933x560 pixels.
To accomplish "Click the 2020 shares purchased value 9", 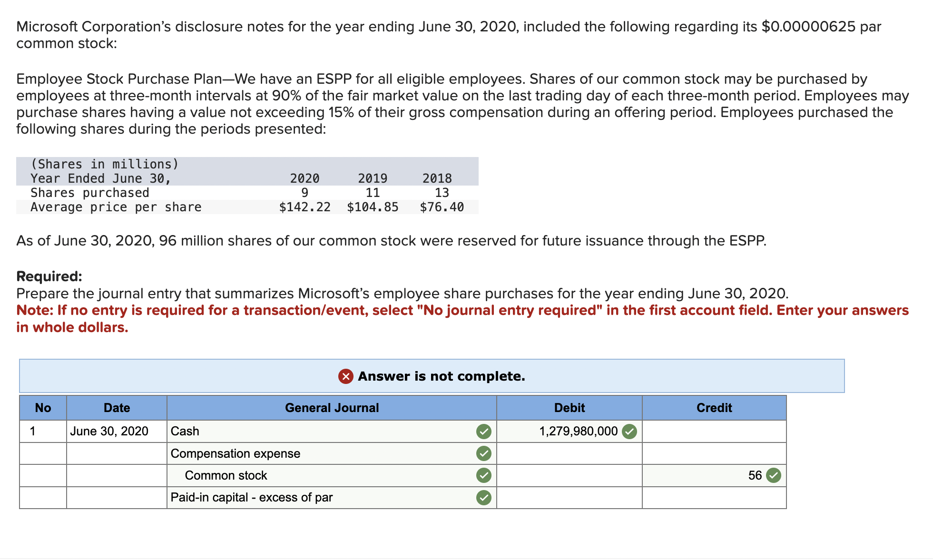I will (x=305, y=193).
